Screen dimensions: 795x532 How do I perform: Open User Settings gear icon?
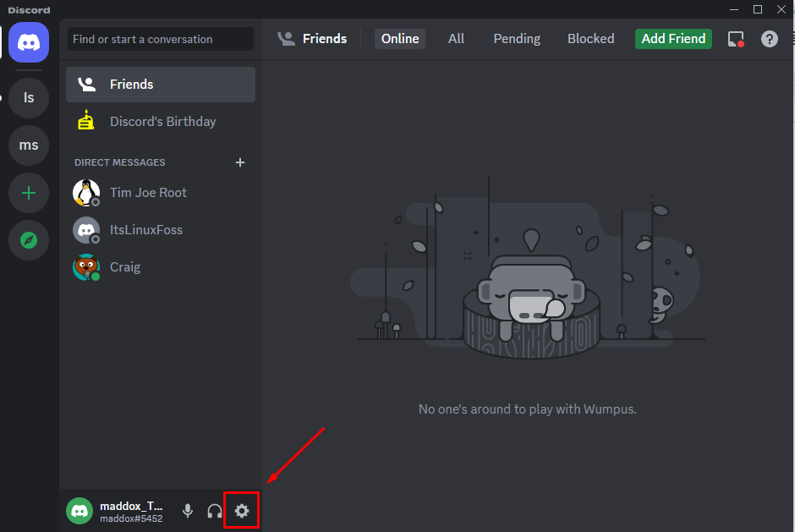coord(242,511)
